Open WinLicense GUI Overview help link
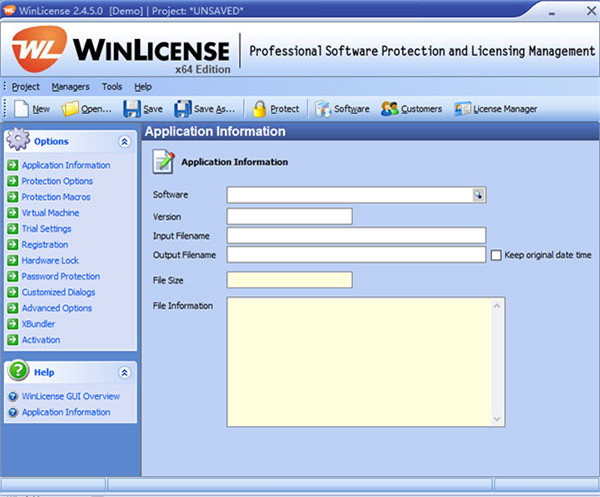The image size is (600, 497). [x=71, y=396]
